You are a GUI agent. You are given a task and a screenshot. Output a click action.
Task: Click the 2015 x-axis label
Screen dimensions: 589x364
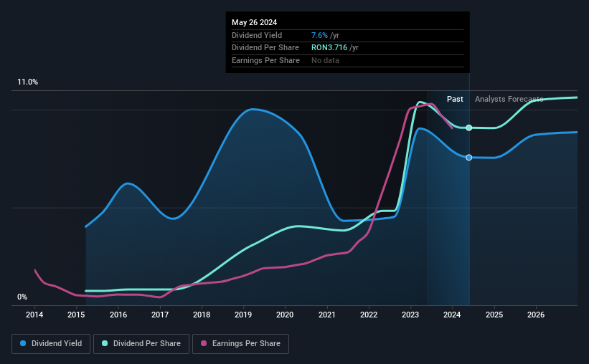(x=76, y=315)
